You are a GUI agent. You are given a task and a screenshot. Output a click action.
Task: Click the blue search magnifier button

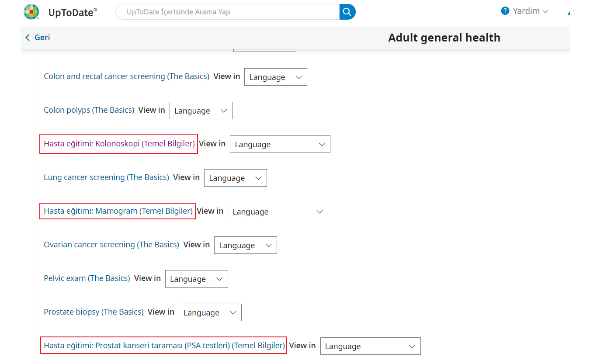(x=347, y=12)
